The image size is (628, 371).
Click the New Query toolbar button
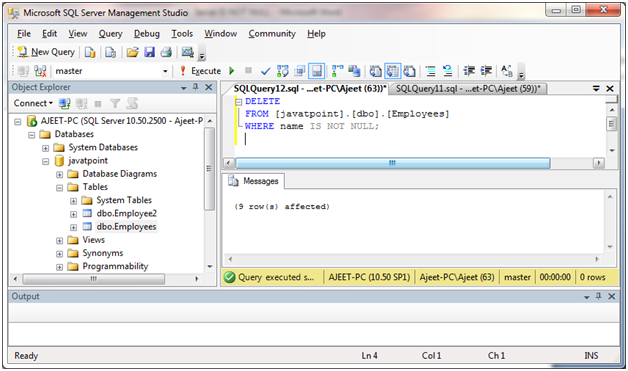46,52
